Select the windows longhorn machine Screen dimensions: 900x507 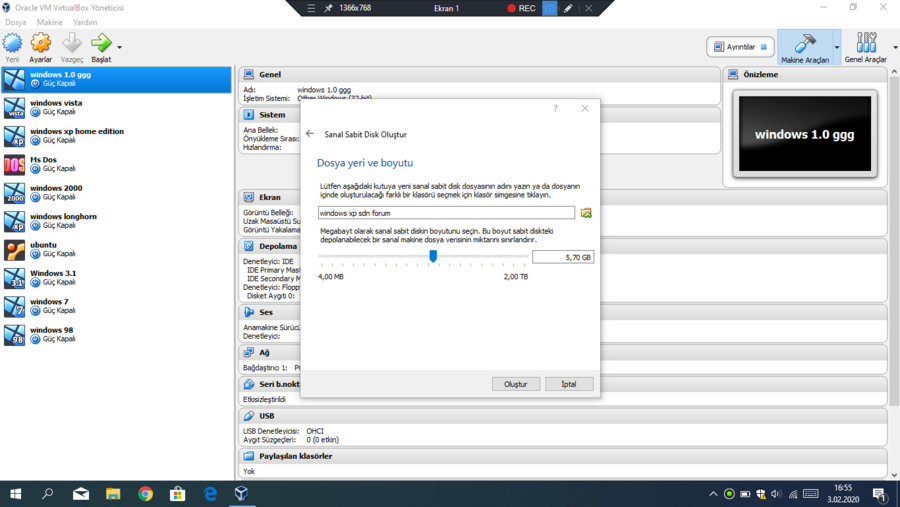[116, 221]
